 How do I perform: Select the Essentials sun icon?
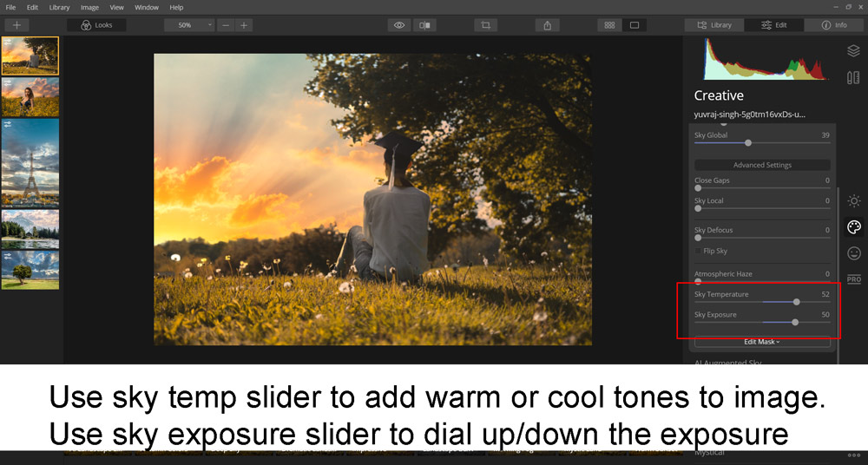854,201
